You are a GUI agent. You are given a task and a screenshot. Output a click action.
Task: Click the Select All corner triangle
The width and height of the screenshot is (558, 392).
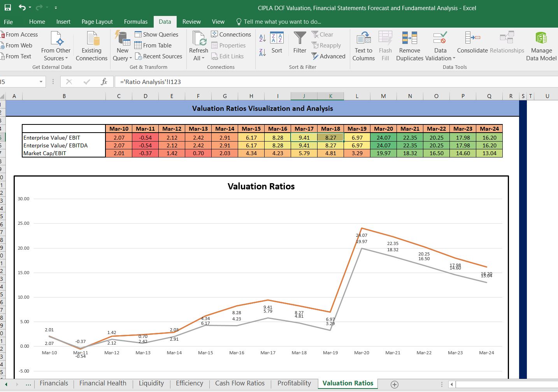pyautogui.click(x=3, y=96)
